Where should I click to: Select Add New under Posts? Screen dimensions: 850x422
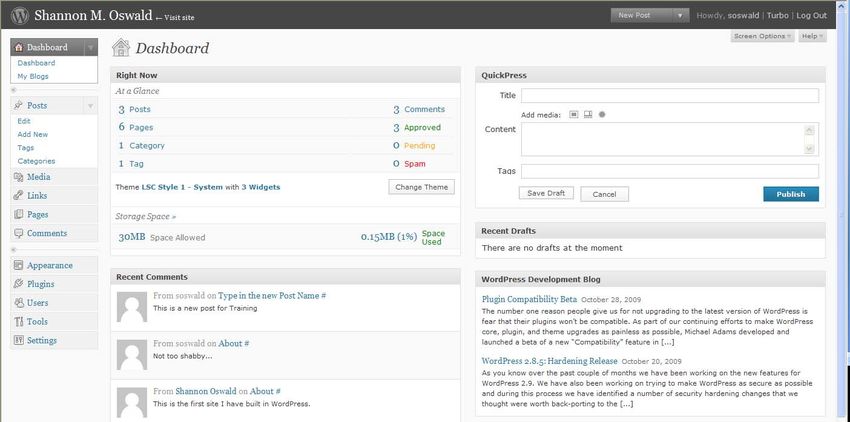pyautogui.click(x=33, y=134)
